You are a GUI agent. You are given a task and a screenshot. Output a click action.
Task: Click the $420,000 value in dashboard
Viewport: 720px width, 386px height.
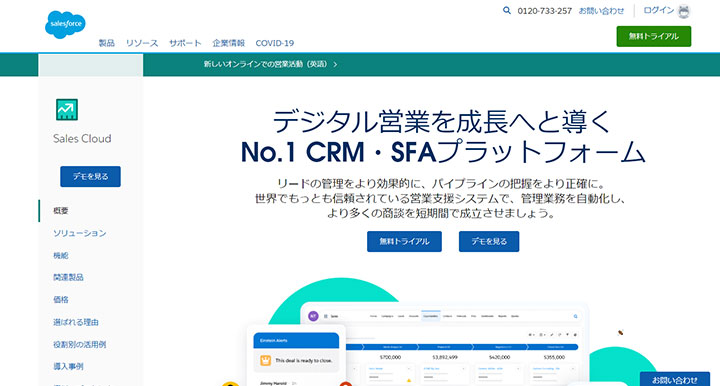tap(500, 357)
